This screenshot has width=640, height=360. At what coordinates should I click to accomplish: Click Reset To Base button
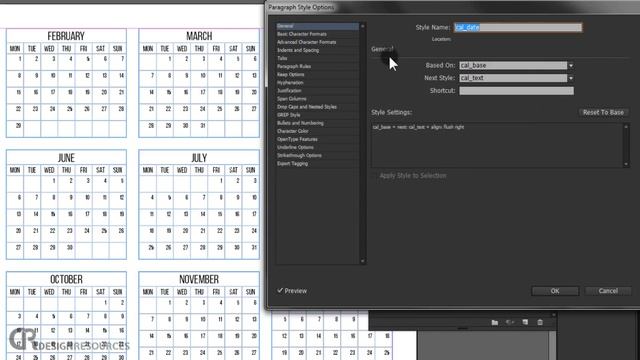(x=603, y=112)
